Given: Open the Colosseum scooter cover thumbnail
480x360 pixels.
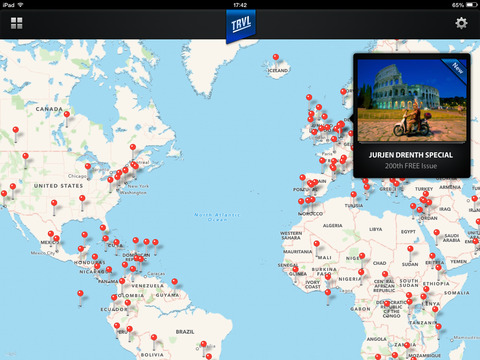Looking at the screenshot, I should (x=412, y=100).
